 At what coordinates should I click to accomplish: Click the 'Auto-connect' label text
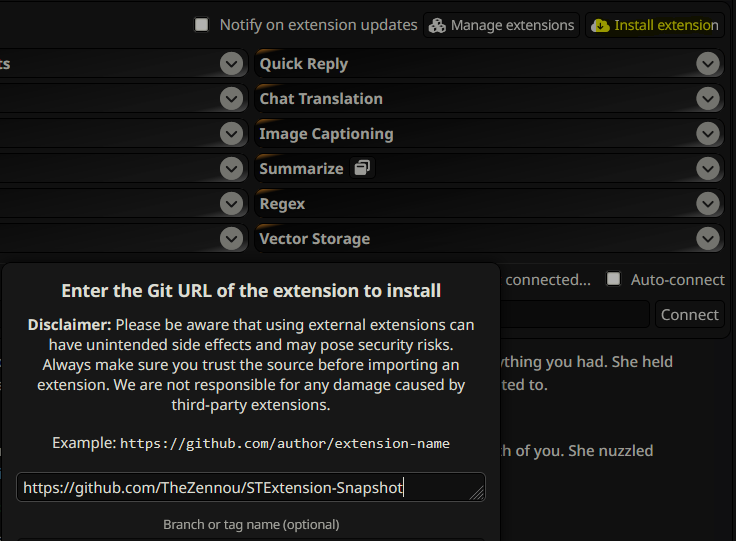(x=677, y=280)
